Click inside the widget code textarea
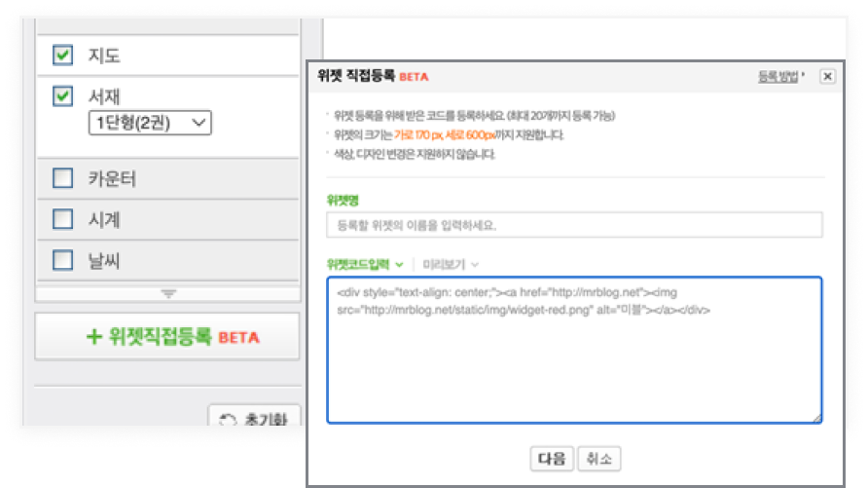Viewport: 868px width, 488px height. coord(574,350)
